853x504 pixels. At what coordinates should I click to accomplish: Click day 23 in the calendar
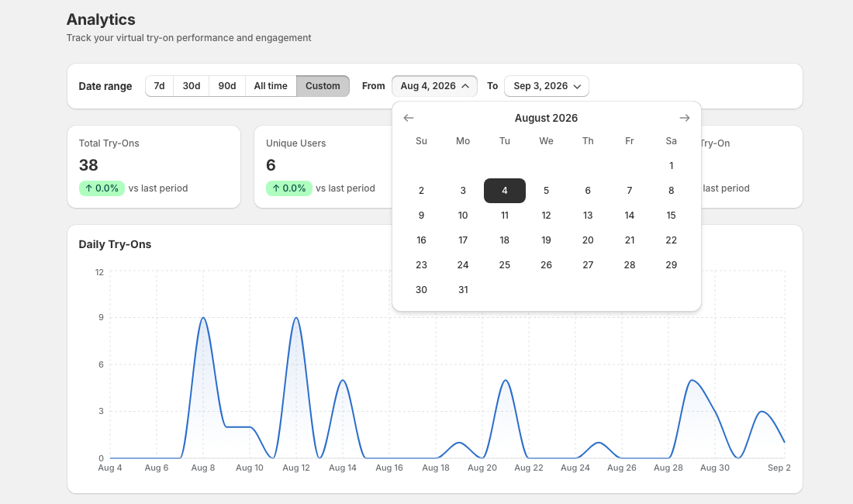tap(422, 265)
